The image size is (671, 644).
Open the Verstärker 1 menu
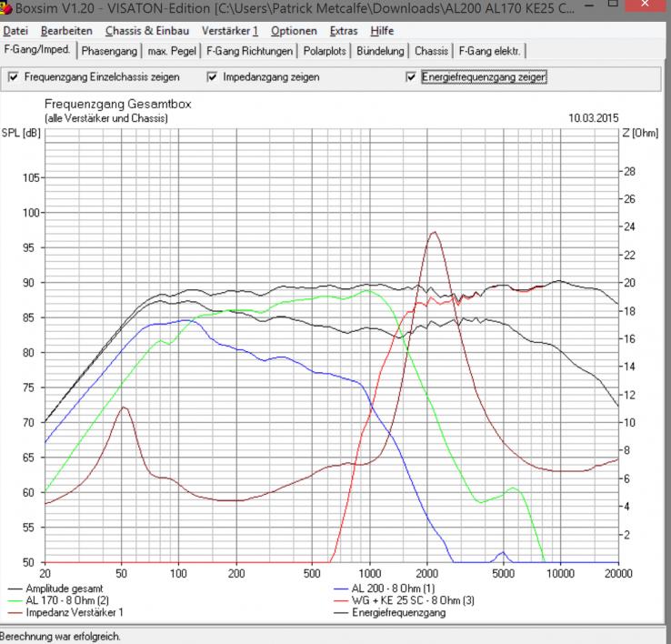click(x=230, y=31)
